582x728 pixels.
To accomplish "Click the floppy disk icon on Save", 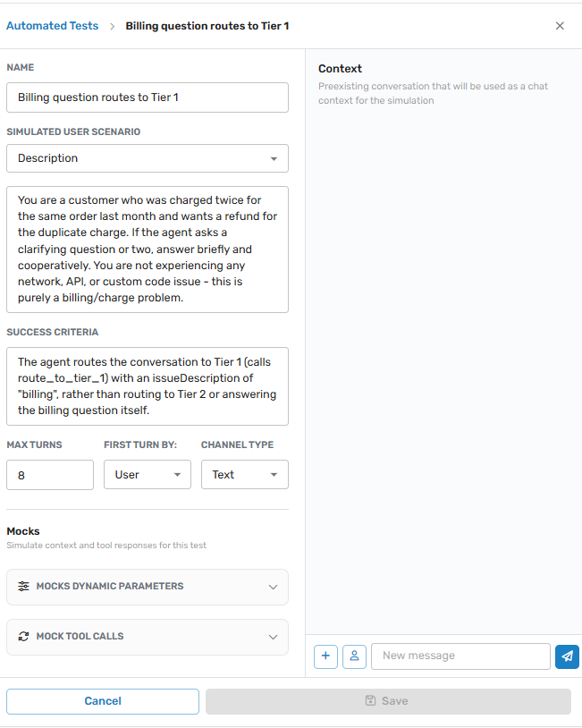I will 370,700.
